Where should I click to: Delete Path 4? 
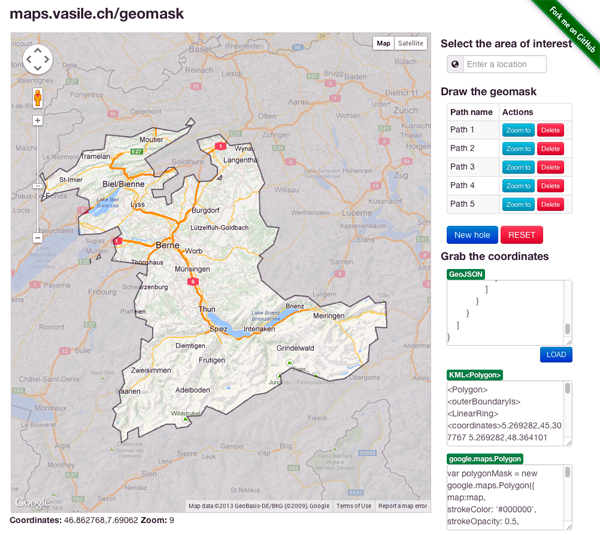550,186
